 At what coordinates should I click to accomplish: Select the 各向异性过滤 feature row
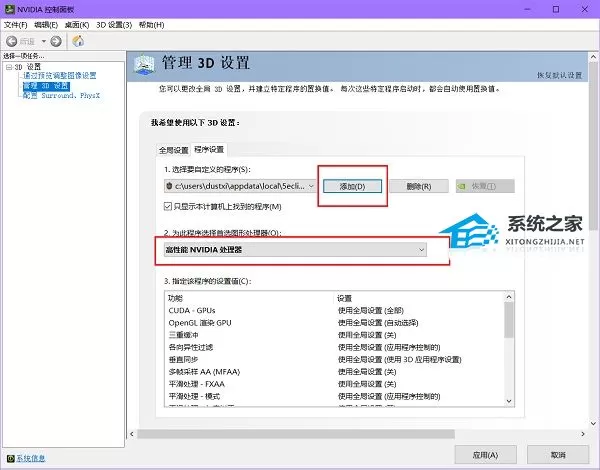[x=336, y=347]
